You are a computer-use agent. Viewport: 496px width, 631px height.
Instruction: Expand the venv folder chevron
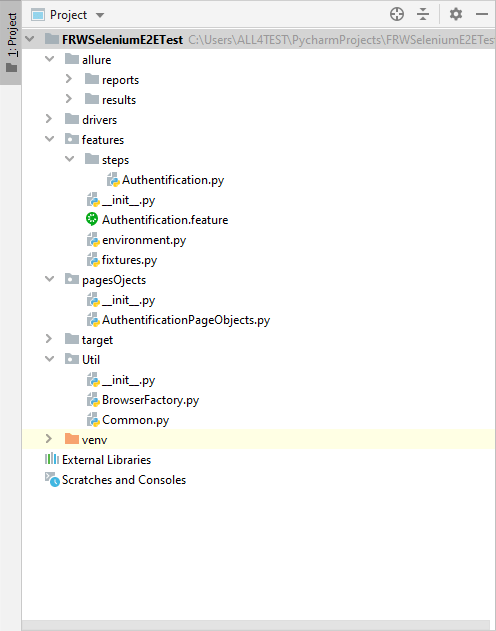49,439
